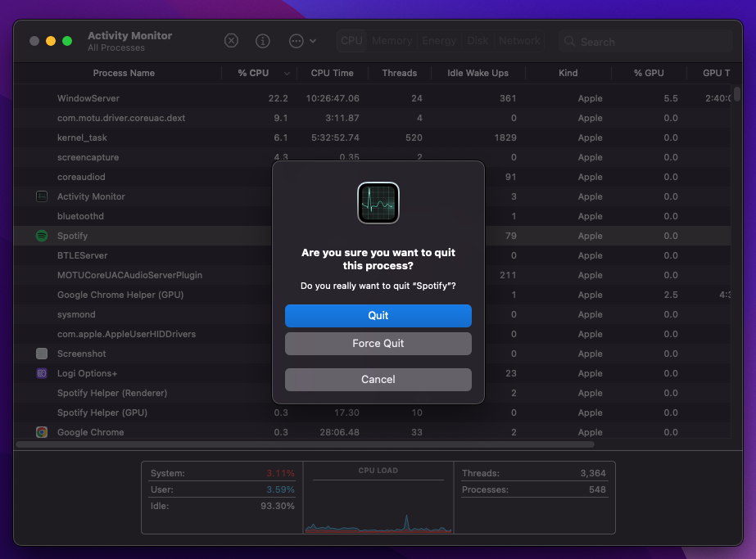Click the green zoom window button
756x559 pixels.
tap(67, 41)
